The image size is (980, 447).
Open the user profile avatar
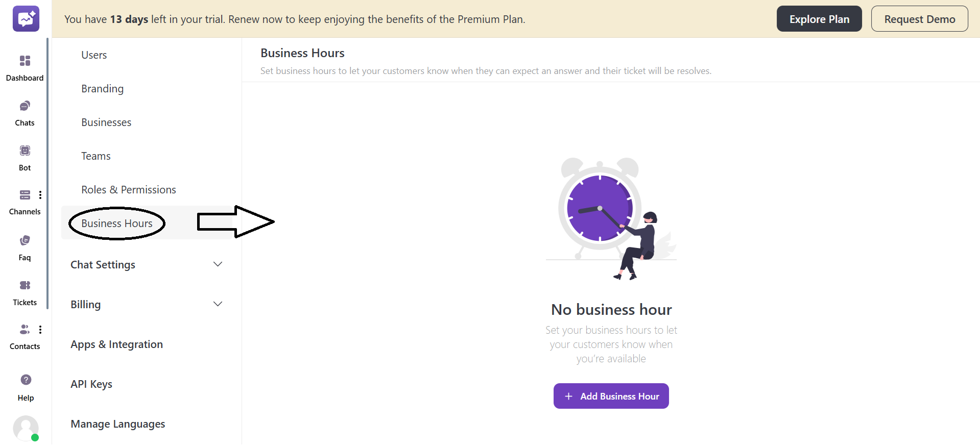tap(26, 429)
